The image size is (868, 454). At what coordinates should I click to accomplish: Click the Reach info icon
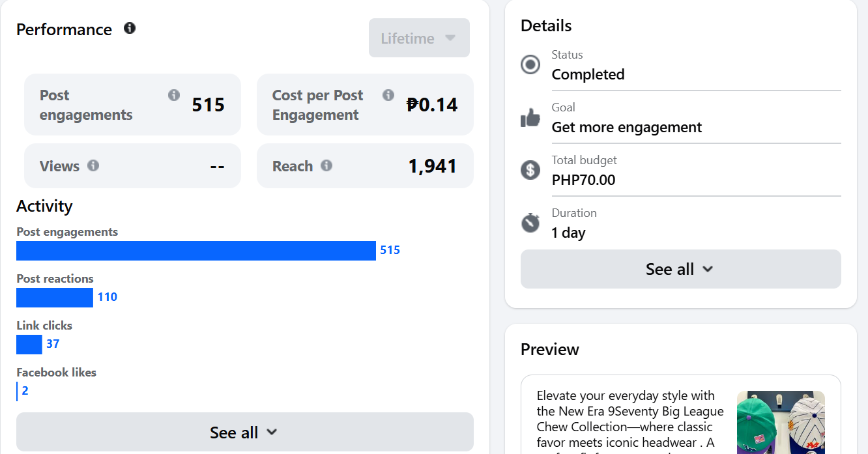[326, 165]
